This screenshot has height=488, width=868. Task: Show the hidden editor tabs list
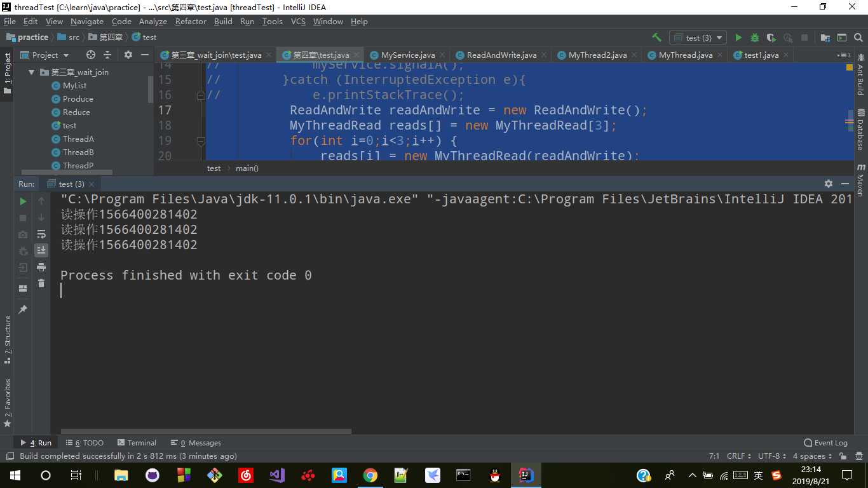pyautogui.click(x=843, y=55)
